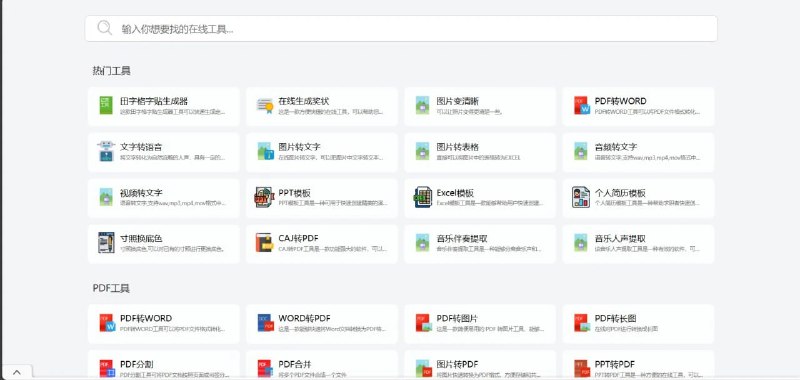Open PDF转WORD icon in 热门工具
Screen dimensions: 800x380
[582, 106]
